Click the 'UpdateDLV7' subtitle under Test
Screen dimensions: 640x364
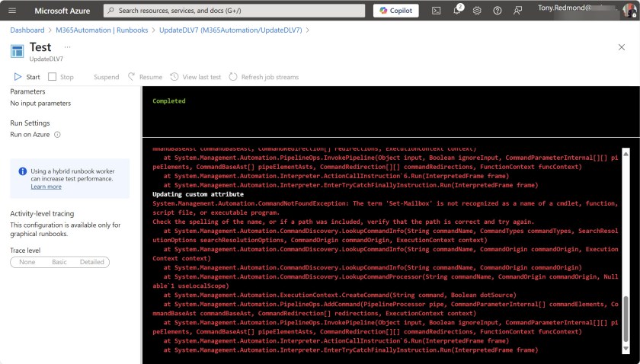(46, 59)
